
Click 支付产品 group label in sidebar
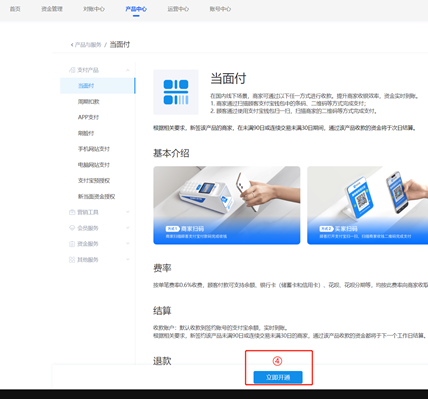88,70
